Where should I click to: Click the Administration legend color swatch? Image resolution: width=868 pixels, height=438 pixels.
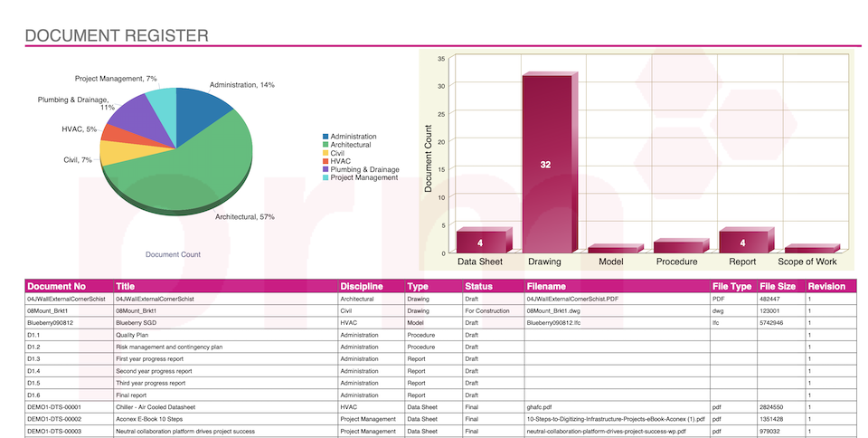click(x=325, y=137)
